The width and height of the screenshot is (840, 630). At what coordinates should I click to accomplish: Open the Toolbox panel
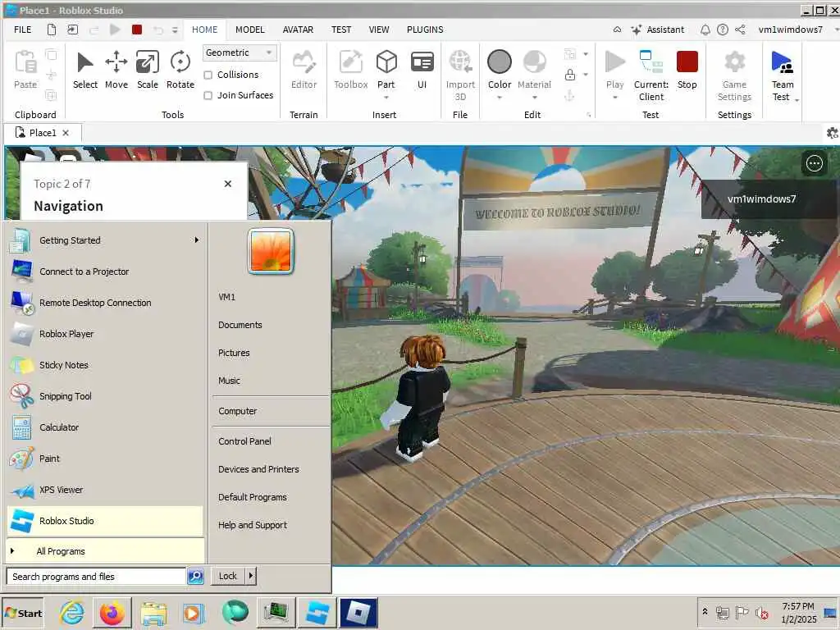click(x=351, y=70)
